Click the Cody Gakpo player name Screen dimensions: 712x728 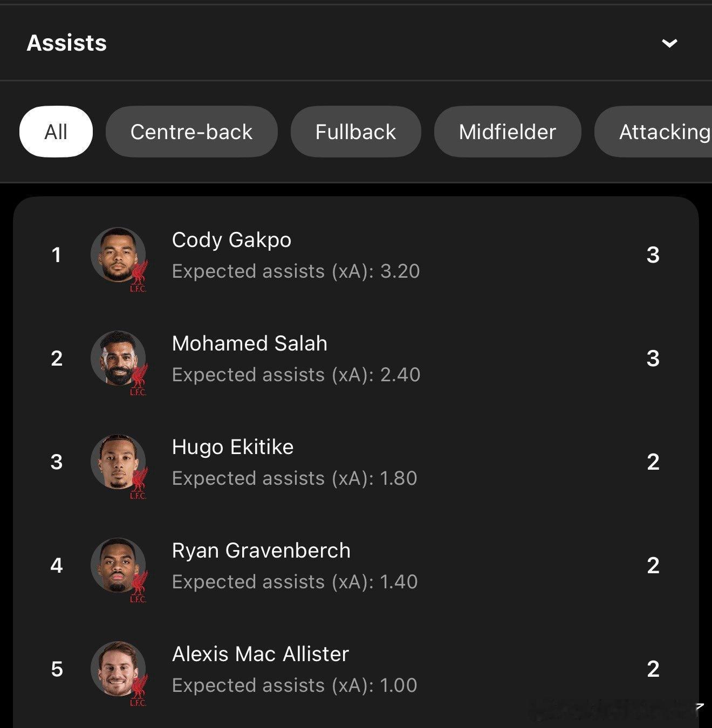[231, 240]
